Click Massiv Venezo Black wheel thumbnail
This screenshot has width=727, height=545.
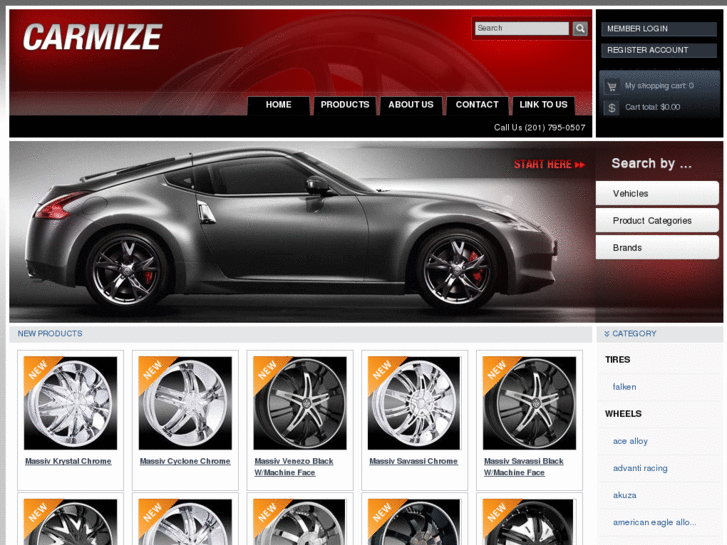click(x=300, y=403)
